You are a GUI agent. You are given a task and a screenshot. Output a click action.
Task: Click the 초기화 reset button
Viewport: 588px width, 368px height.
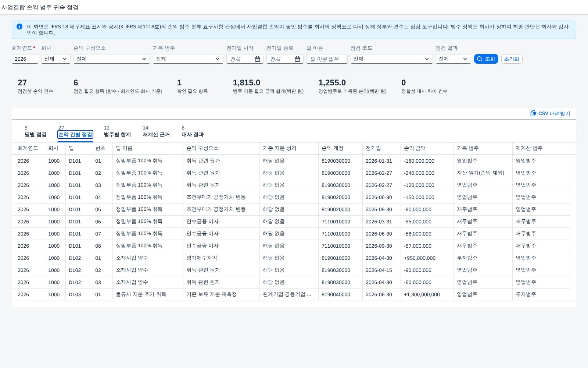tap(512, 59)
